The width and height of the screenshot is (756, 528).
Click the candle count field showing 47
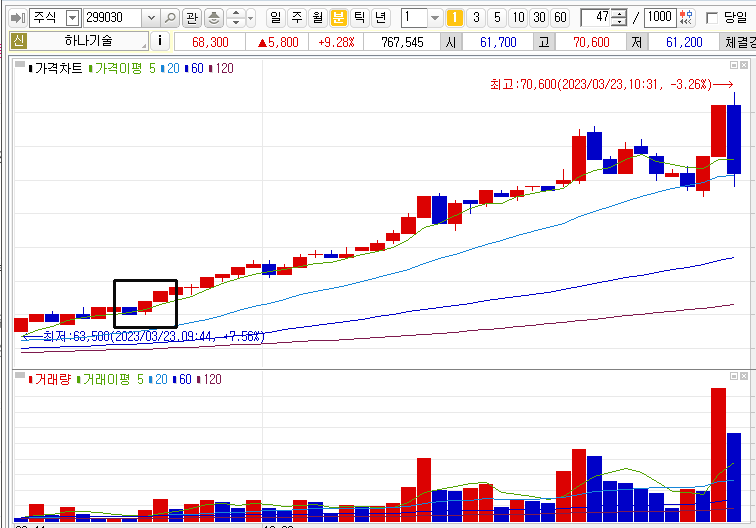coord(596,18)
